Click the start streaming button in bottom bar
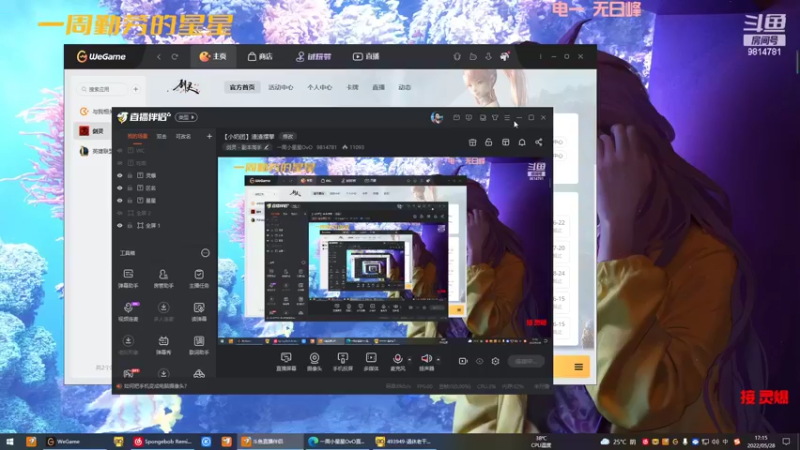The height and width of the screenshot is (450, 800). tap(526, 361)
